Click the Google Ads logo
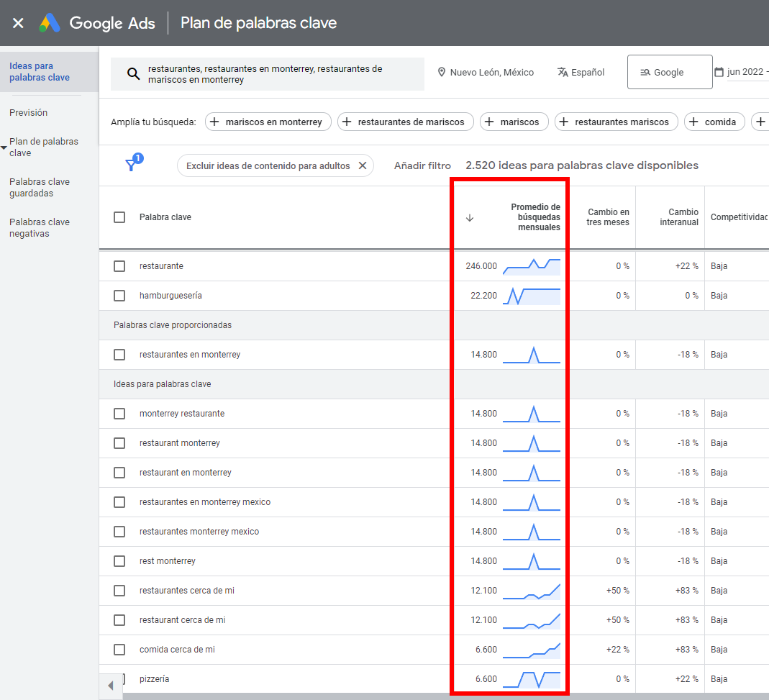Viewport: 769px width, 700px height. click(50, 23)
